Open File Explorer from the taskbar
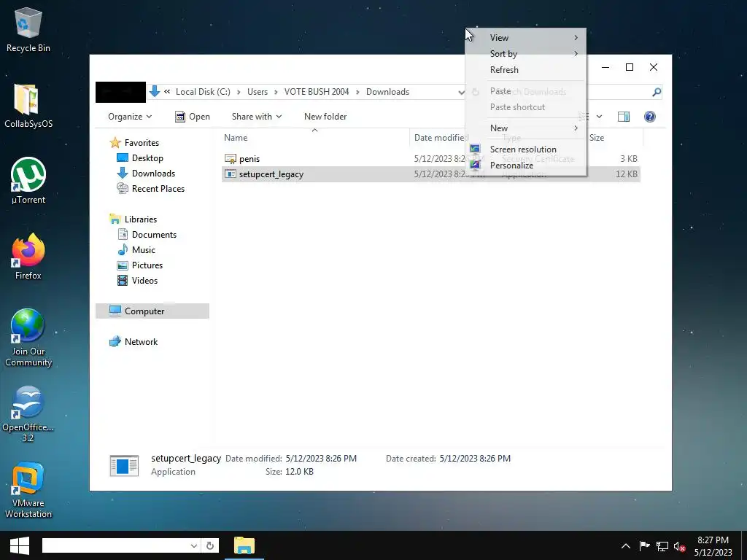This screenshot has height=560, width=747. [244, 545]
